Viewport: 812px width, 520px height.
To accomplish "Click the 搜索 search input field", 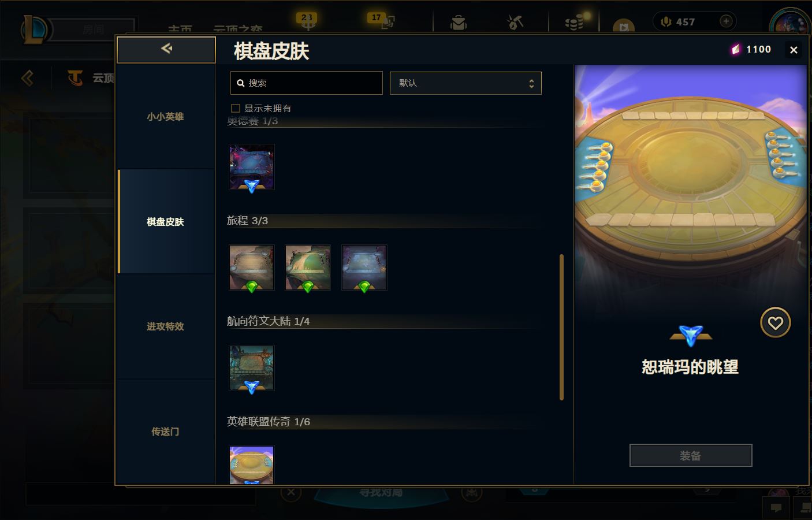I will point(306,83).
